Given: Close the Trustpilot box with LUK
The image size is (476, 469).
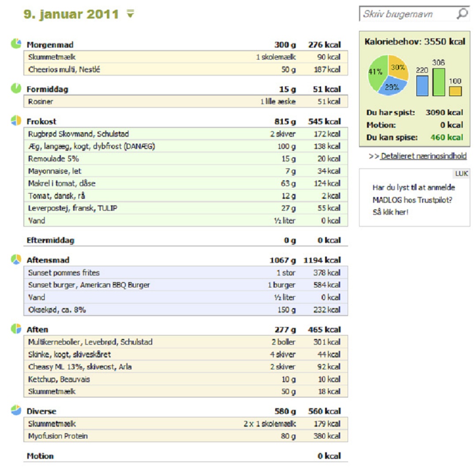Looking at the screenshot, I should point(461,174).
